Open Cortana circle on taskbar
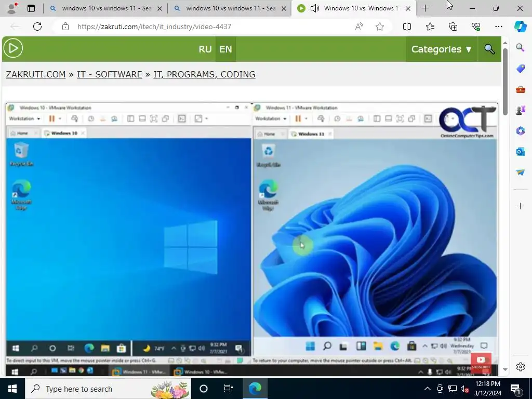This screenshot has height=399, width=532. (204, 389)
